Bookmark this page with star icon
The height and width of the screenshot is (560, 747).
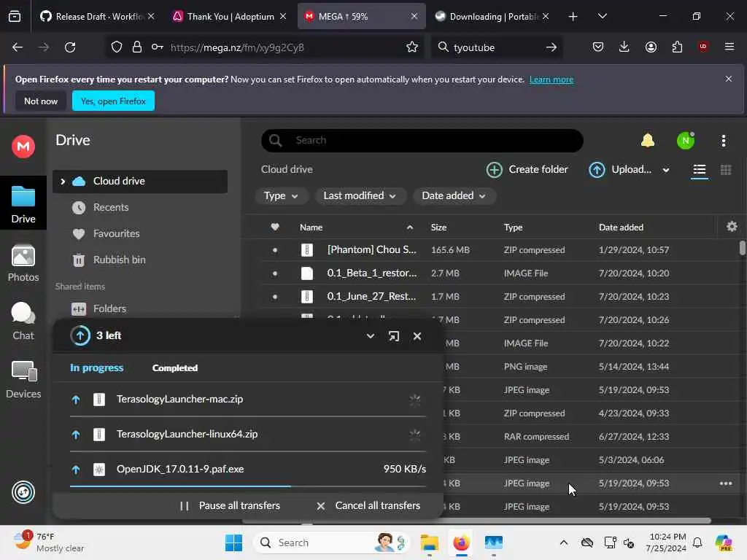click(x=412, y=47)
